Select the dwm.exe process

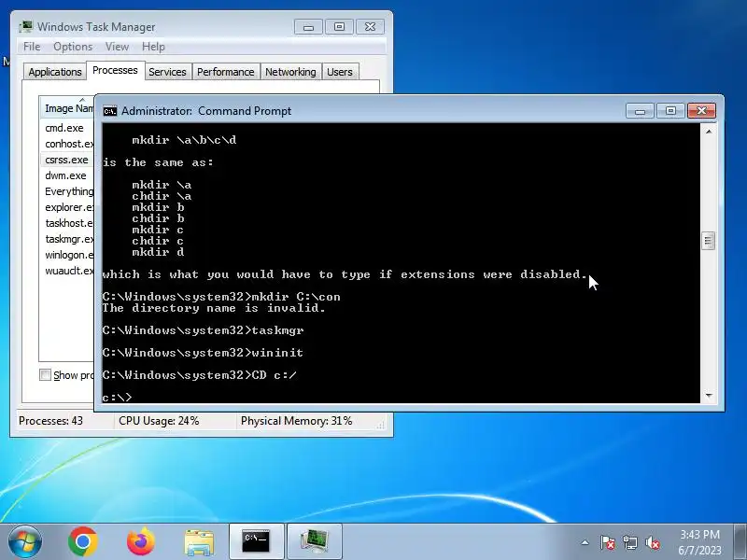click(x=67, y=175)
